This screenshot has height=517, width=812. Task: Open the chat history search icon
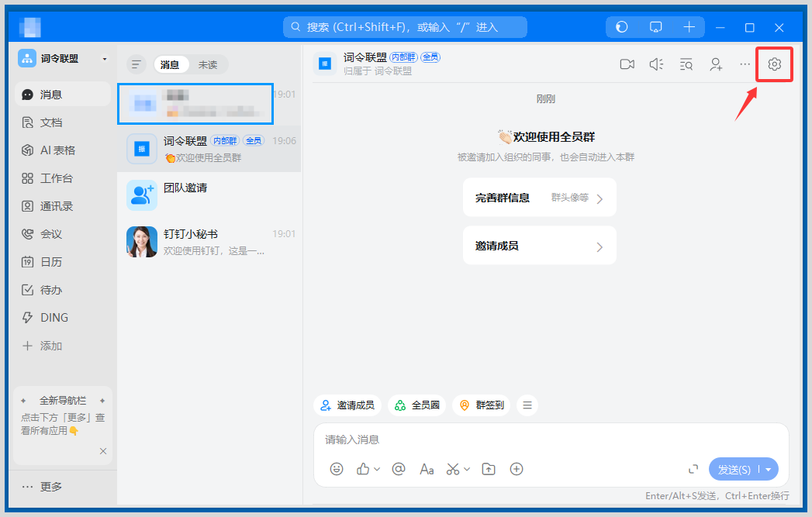tap(686, 64)
